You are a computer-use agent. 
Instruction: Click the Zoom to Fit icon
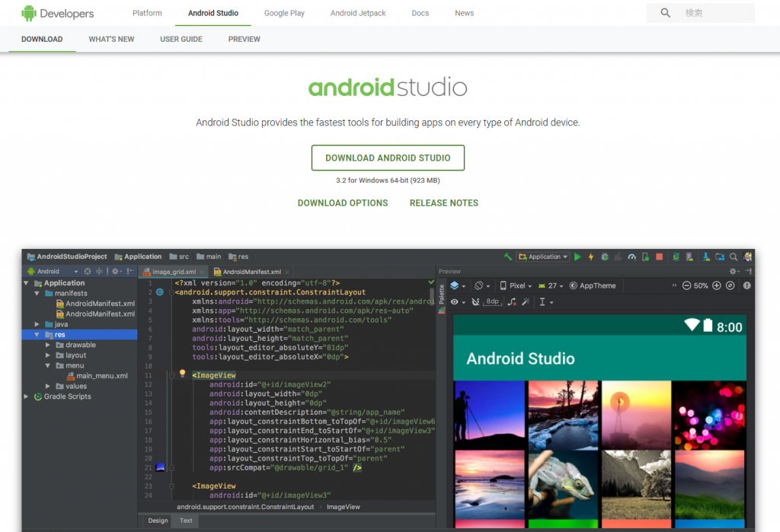click(x=730, y=285)
